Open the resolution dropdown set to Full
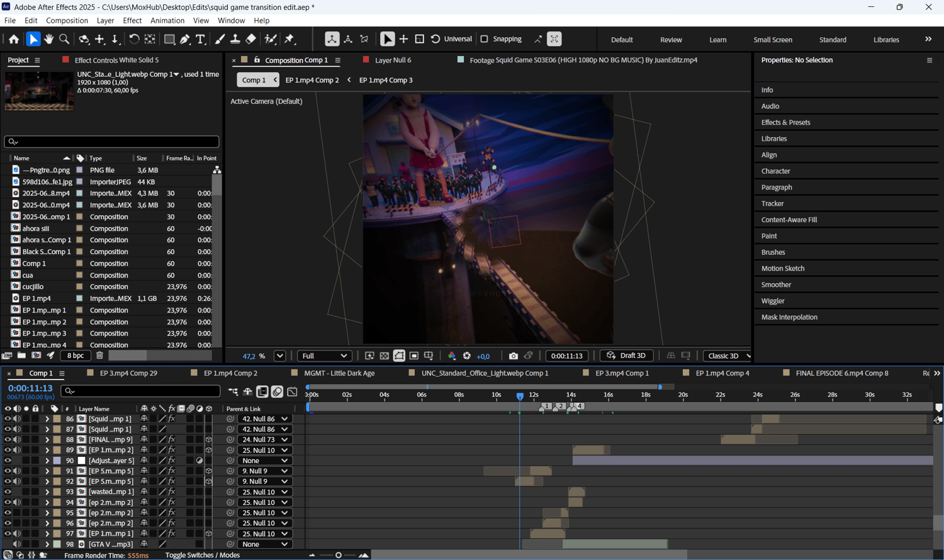The width and height of the screenshot is (944, 560). tap(324, 356)
